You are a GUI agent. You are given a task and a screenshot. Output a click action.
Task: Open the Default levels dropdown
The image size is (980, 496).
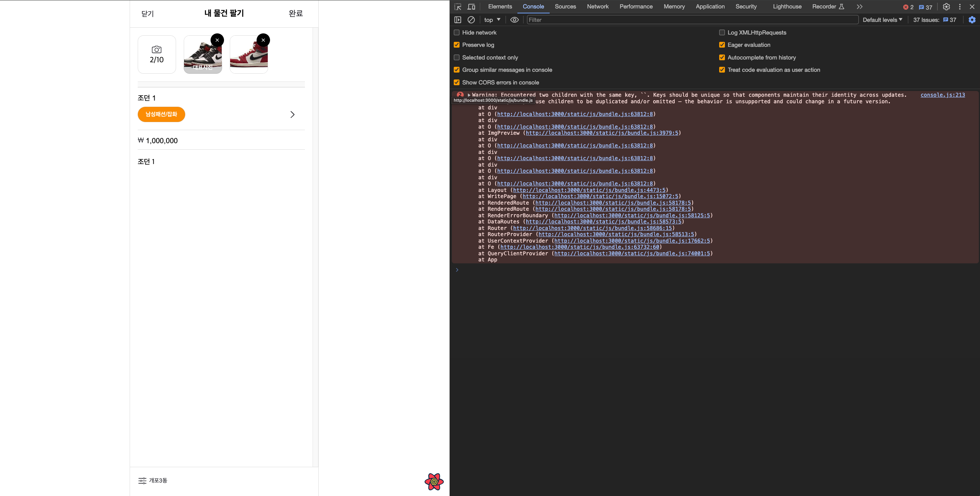882,20
